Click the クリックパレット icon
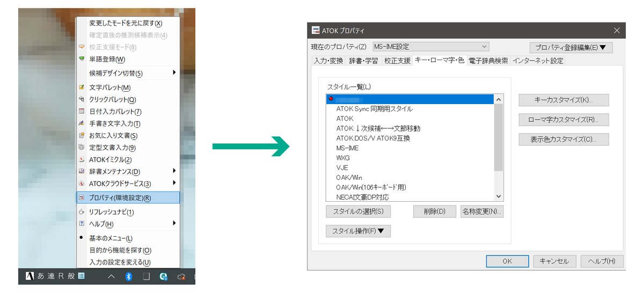Viewport: 644px width, 293px height. pos(82,99)
